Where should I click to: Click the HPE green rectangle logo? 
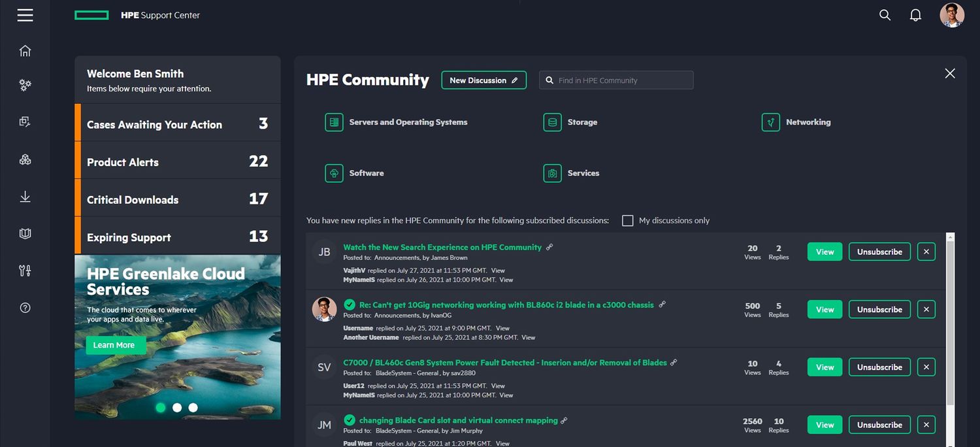click(x=91, y=15)
